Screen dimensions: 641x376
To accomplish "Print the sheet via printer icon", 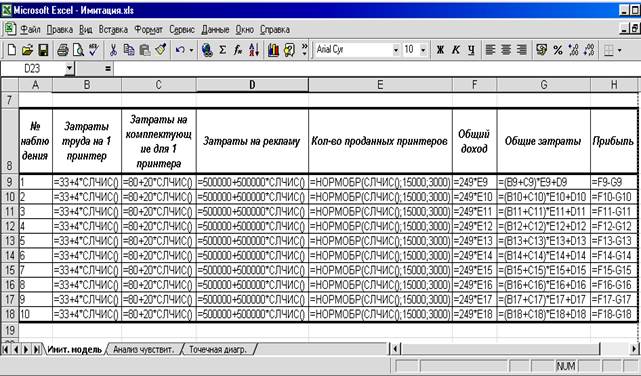I will [63, 50].
